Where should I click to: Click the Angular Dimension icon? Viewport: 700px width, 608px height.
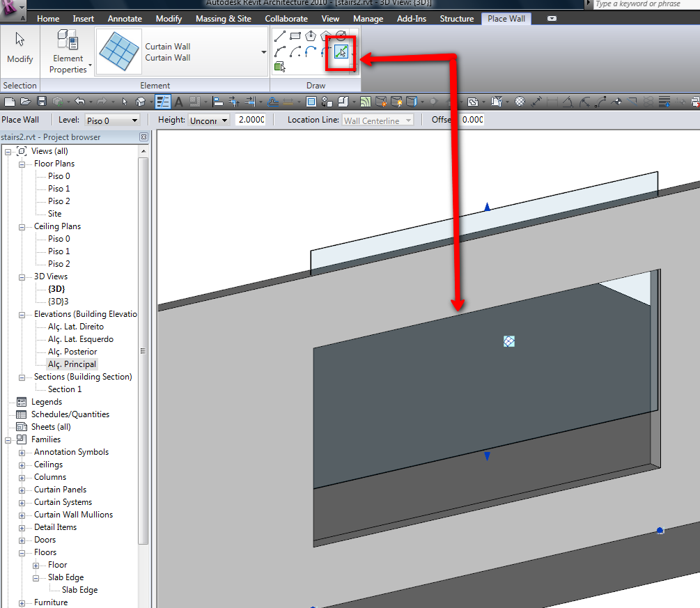[x=568, y=102]
